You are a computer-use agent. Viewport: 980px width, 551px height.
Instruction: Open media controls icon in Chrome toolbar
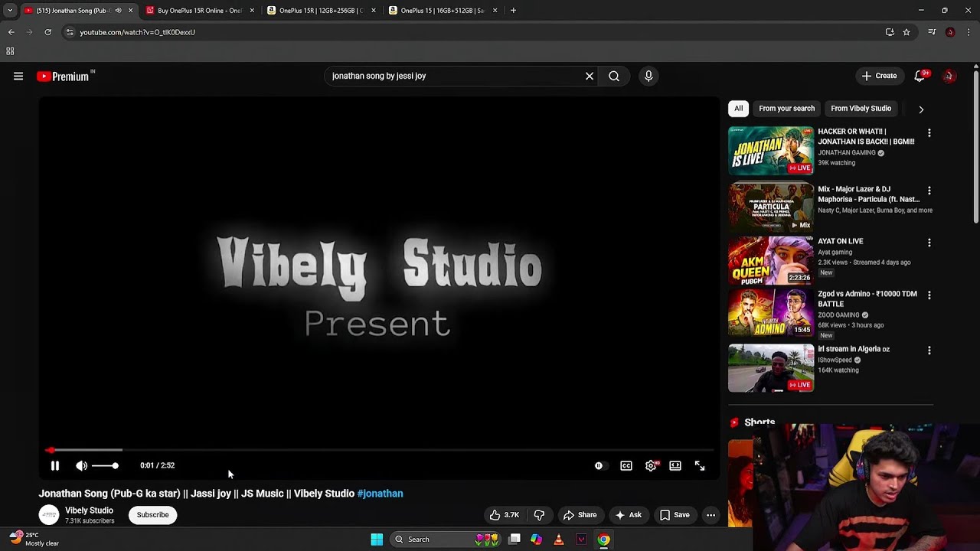click(932, 32)
